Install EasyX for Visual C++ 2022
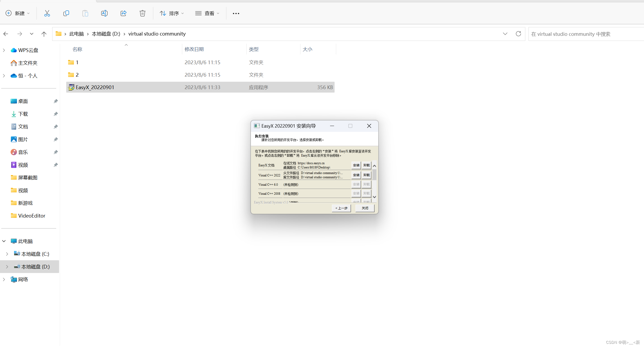 click(356, 175)
